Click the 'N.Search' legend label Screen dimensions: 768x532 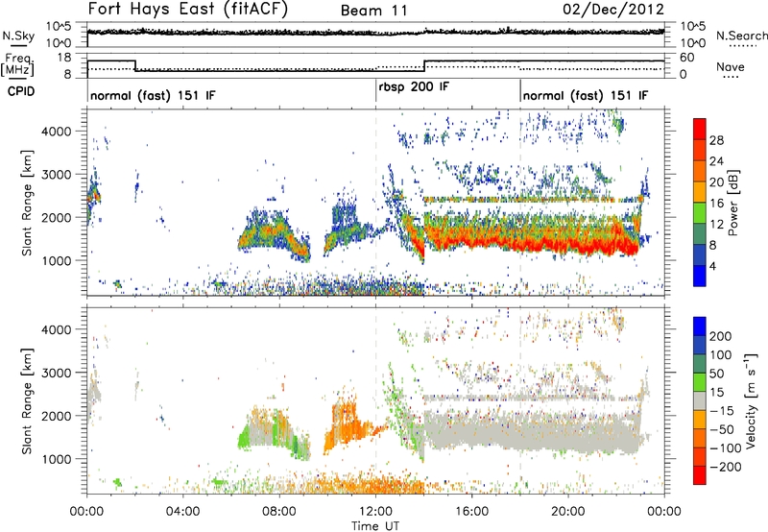[741, 36]
